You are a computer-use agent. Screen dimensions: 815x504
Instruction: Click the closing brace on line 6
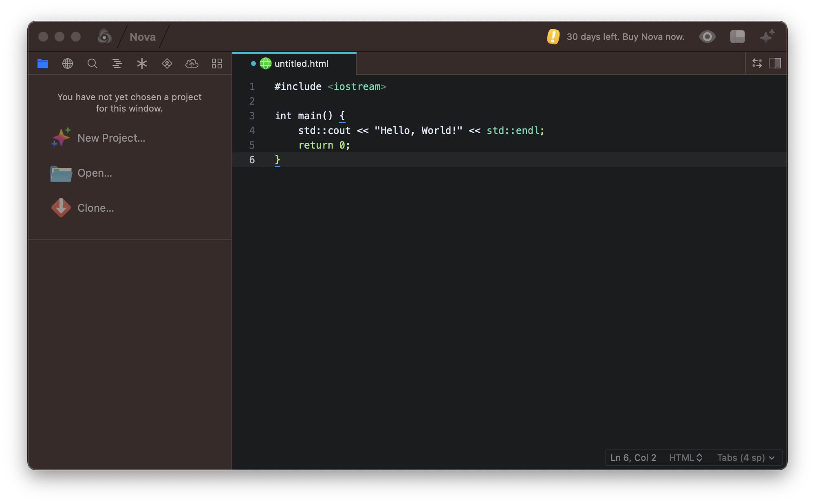click(x=278, y=160)
